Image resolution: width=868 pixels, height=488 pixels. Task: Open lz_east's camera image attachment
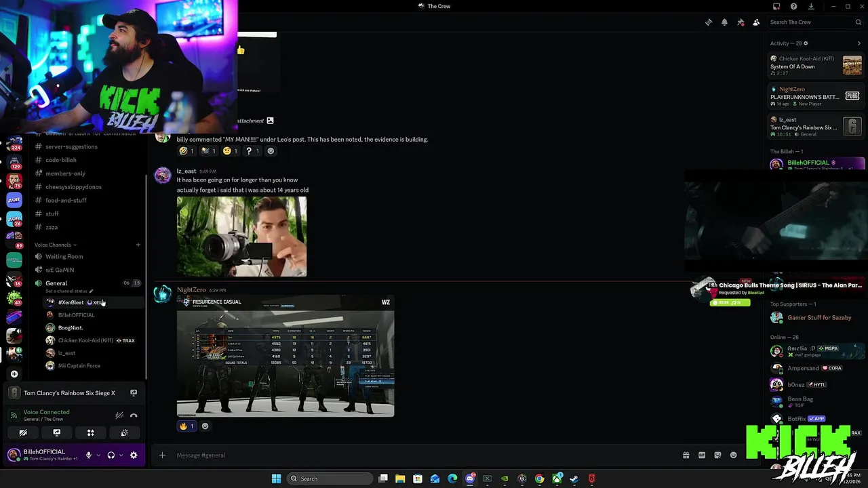(241, 237)
